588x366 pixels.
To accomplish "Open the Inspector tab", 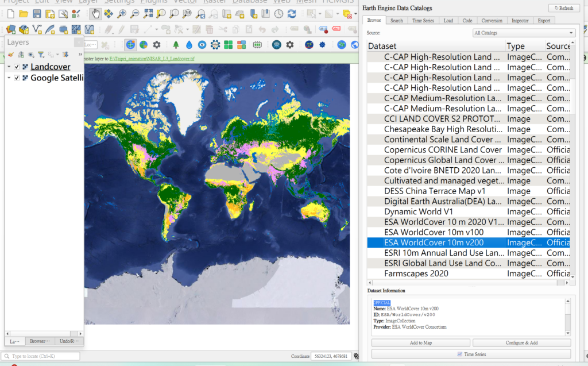I will pyautogui.click(x=520, y=21).
